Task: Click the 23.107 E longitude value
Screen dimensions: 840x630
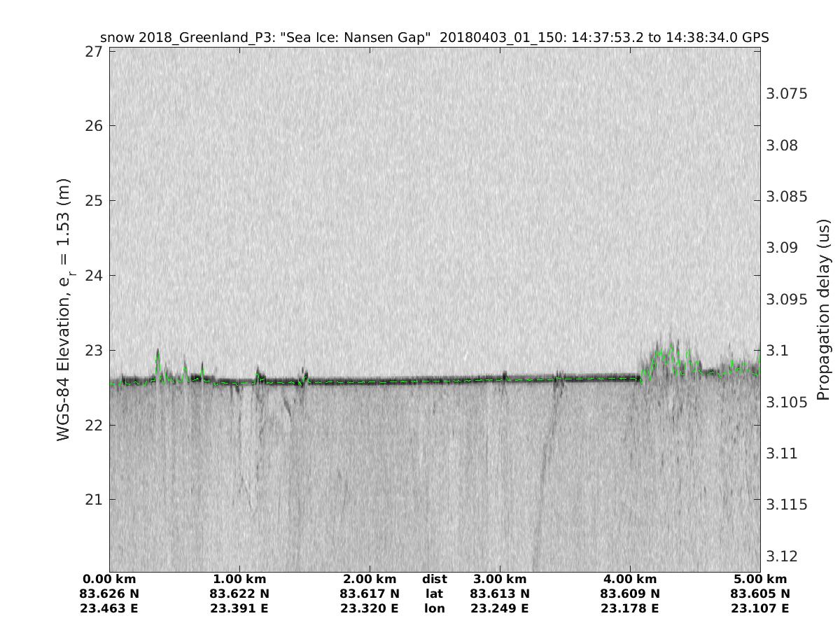Action: pos(760,608)
